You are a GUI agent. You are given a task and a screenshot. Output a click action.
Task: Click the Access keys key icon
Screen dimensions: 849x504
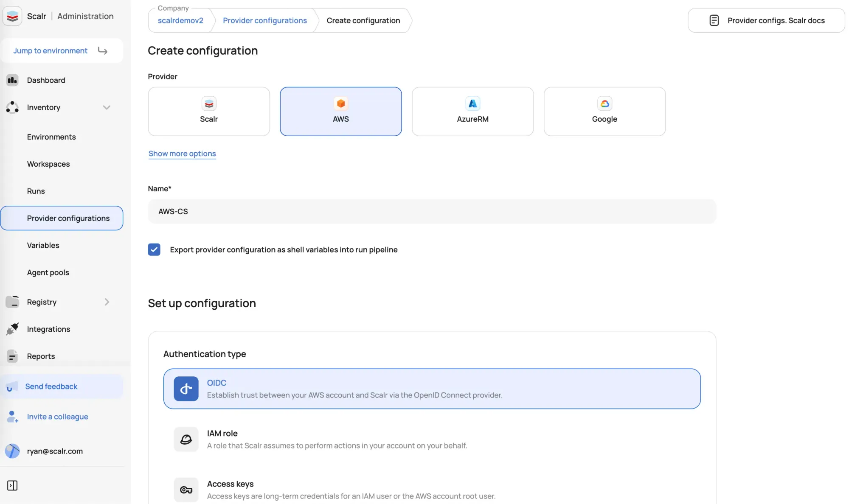[x=186, y=490]
